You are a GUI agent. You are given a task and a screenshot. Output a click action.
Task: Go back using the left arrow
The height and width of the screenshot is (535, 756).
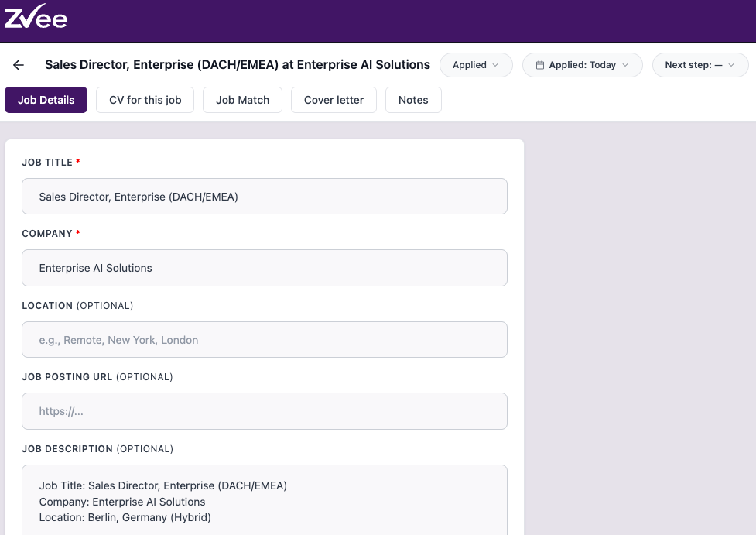[19, 65]
